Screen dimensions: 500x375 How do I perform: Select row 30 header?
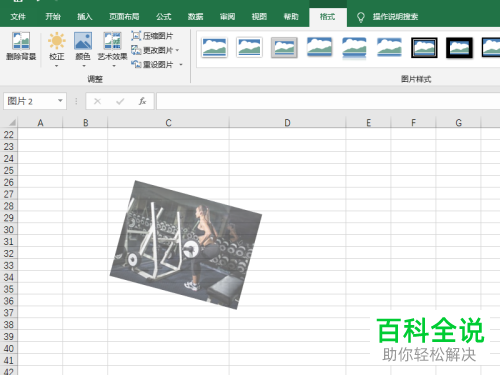(x=9, y=229)
